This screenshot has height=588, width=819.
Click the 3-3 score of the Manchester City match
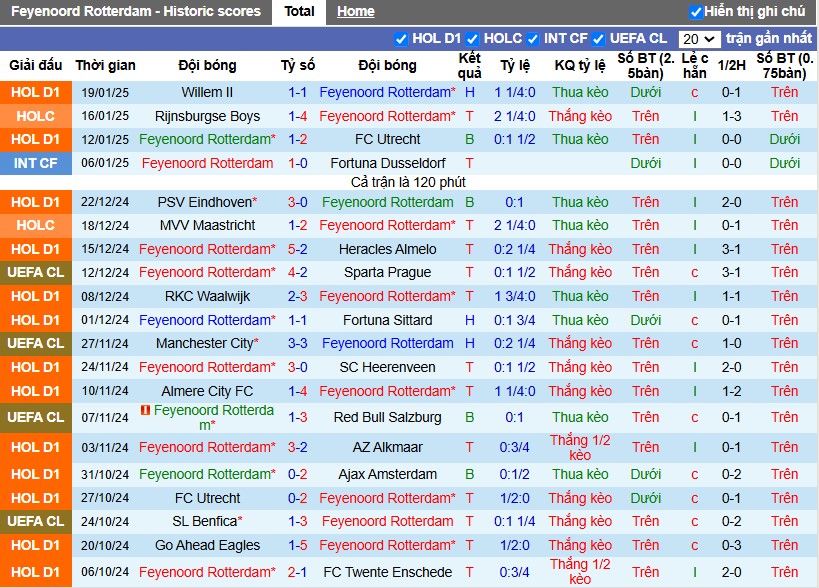pyautogui.click(x=298, y=344)
